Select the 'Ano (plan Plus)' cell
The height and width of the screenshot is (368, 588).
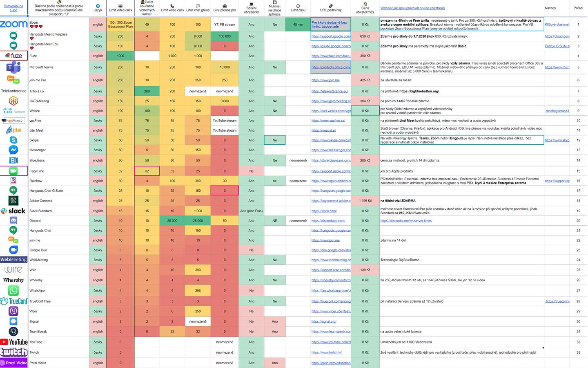coord(252,211)
